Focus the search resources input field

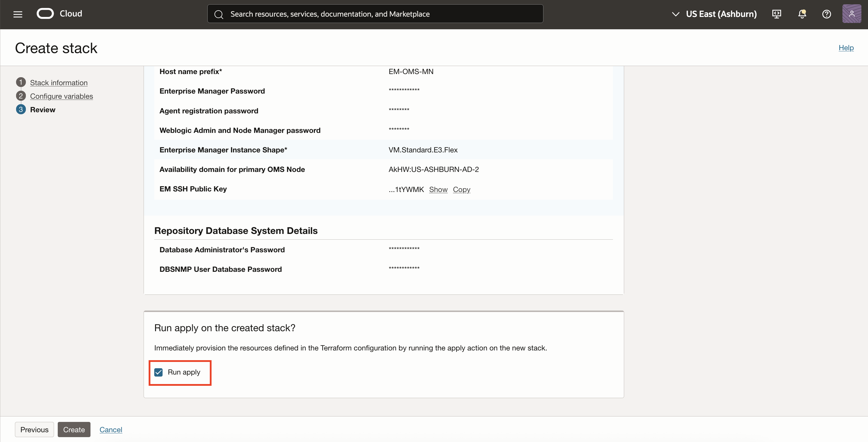pyautogui.click(x=381, y=14)
